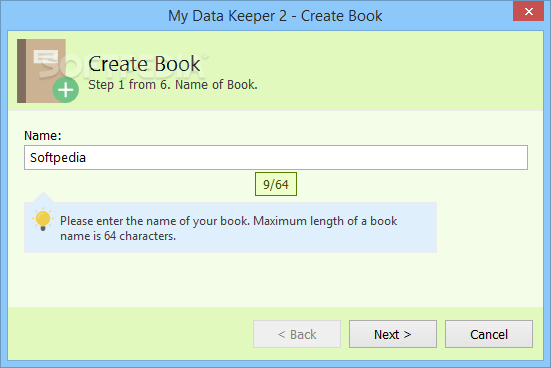551x368 pixels.
Task: Click the hint text about maximum book name length
Action: point(228,228)
